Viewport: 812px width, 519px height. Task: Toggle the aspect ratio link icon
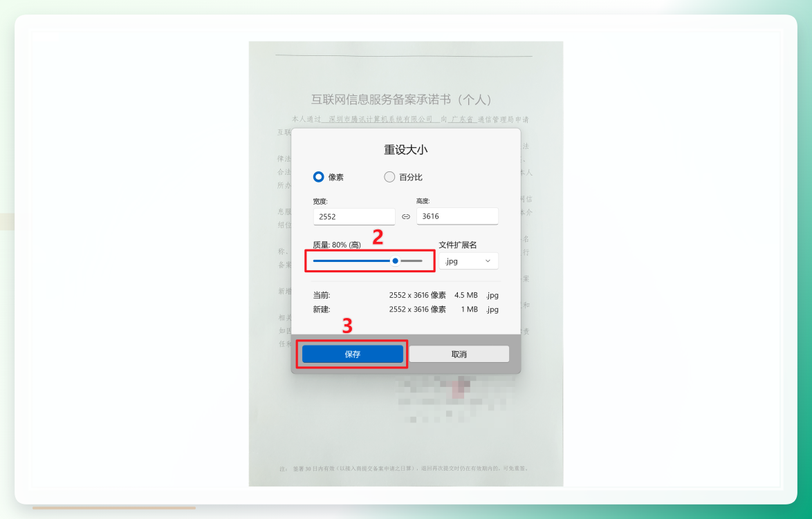(406, 217)
